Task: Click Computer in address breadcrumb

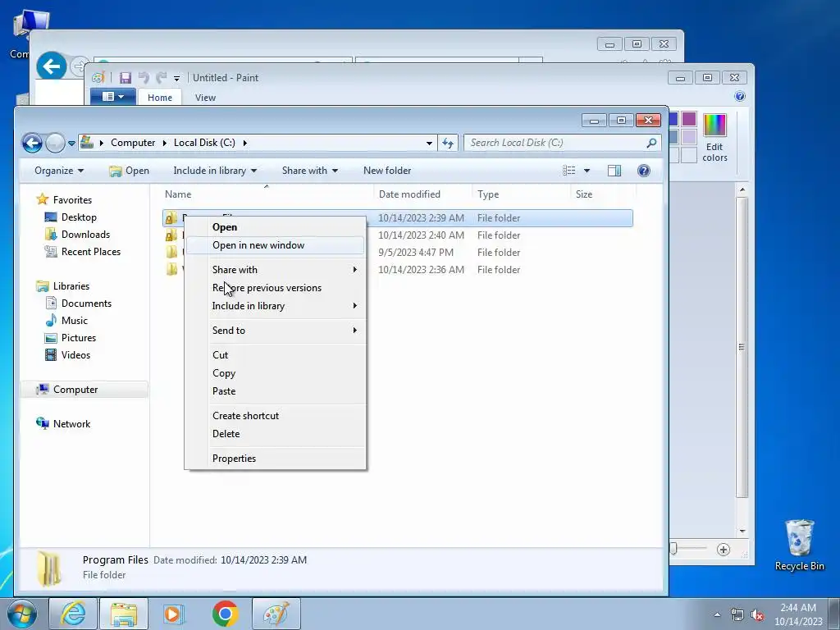Action: [x=133, y=143]
